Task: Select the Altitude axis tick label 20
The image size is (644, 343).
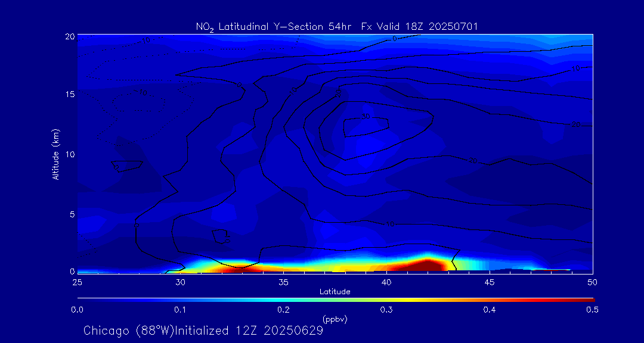Action: point(69,36)
